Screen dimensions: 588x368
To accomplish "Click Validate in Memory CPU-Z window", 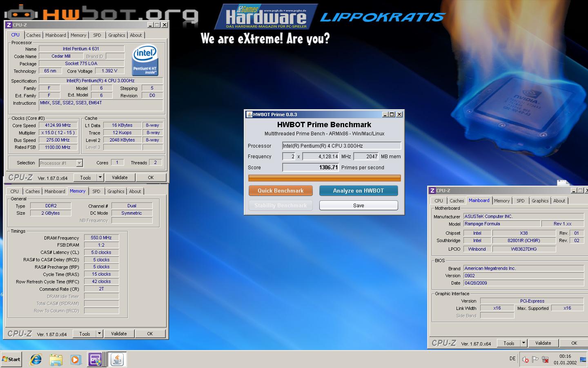I will [x=119, y=334].
